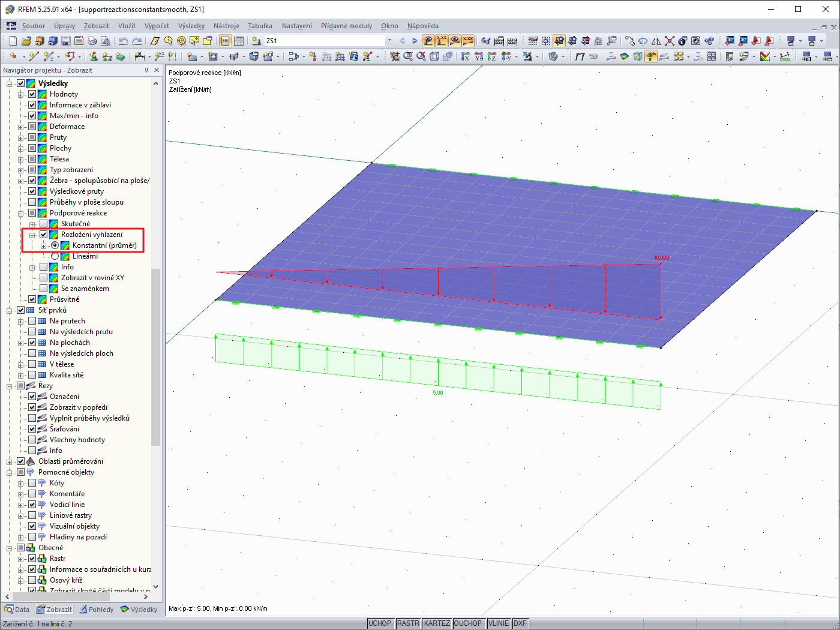Toggle the Průsvitně checkbox
Screen dimensions: 840x630
tap(32, 299)
